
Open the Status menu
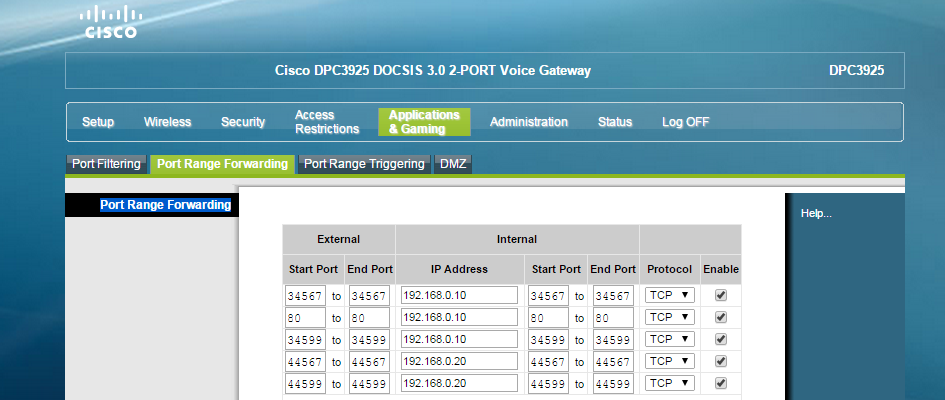pos(615,122)
